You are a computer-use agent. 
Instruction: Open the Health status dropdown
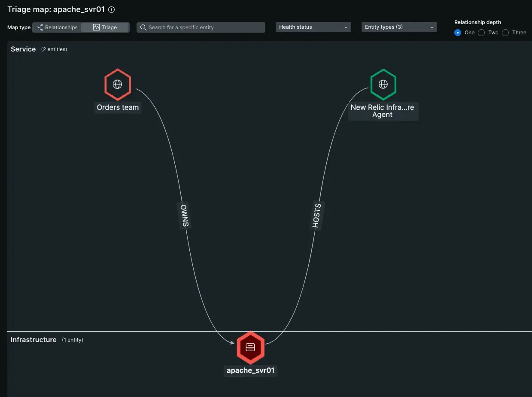313,27
